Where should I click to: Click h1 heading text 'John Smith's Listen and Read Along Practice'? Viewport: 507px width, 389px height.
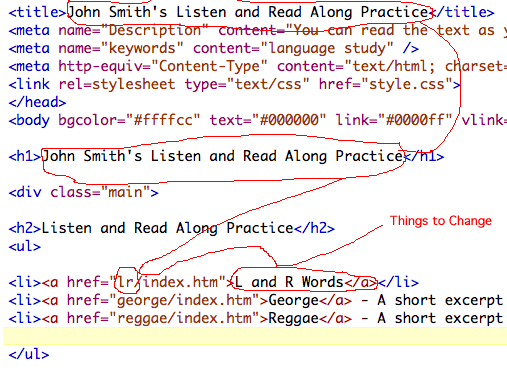222,157
